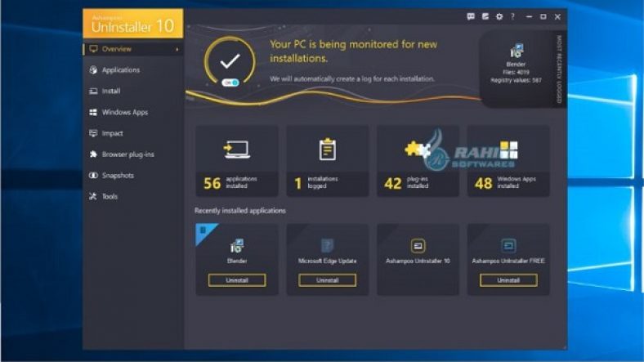Open help with the question mark icon
Screen dimensions: 644x362
click(x=512, y=16)
